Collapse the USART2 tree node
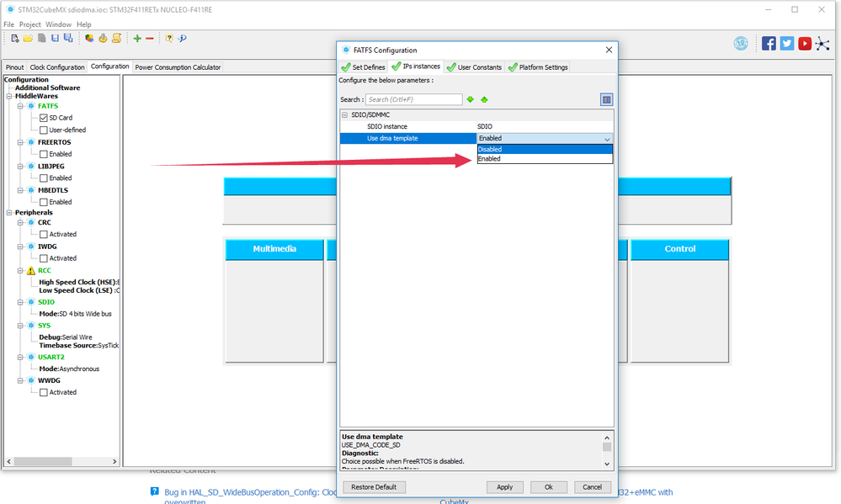 pyautogui.click(x=20, y=357)
